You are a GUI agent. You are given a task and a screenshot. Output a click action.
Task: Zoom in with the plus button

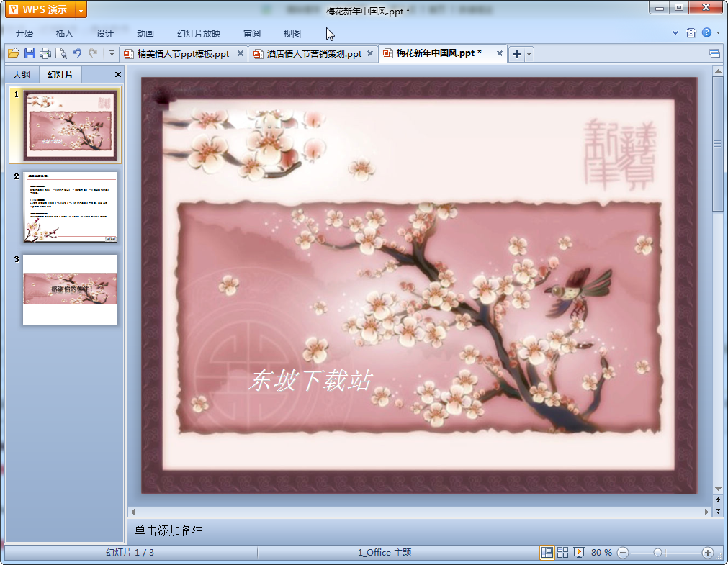coord(708,553)
